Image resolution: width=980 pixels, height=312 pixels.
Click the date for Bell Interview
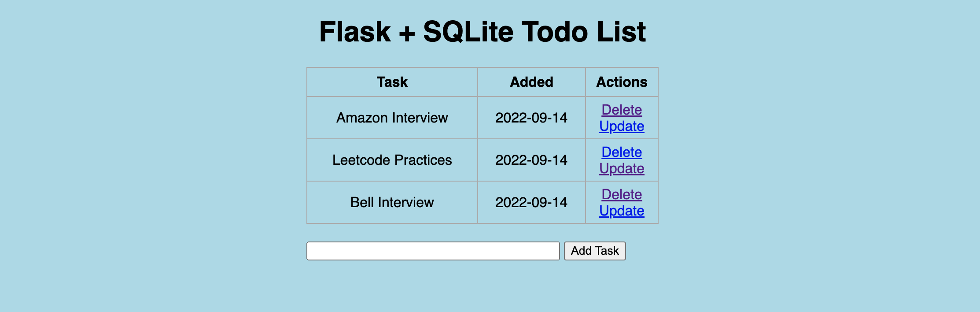531,202
